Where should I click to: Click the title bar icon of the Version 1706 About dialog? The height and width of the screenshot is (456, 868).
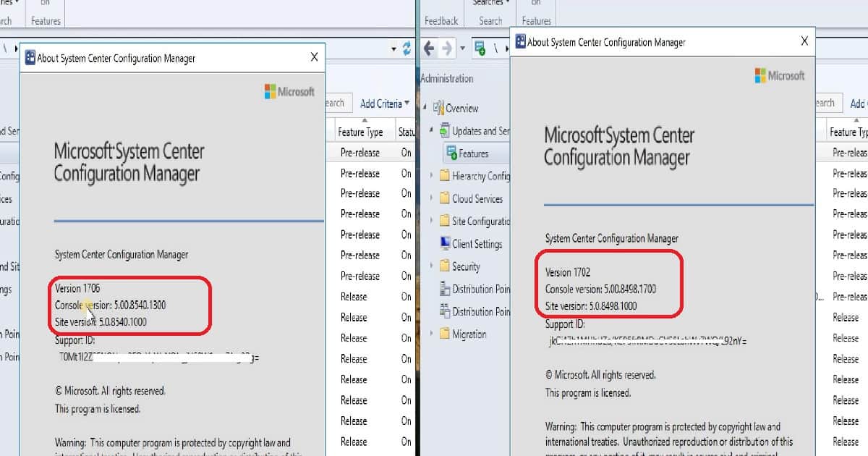coord(30,58)
